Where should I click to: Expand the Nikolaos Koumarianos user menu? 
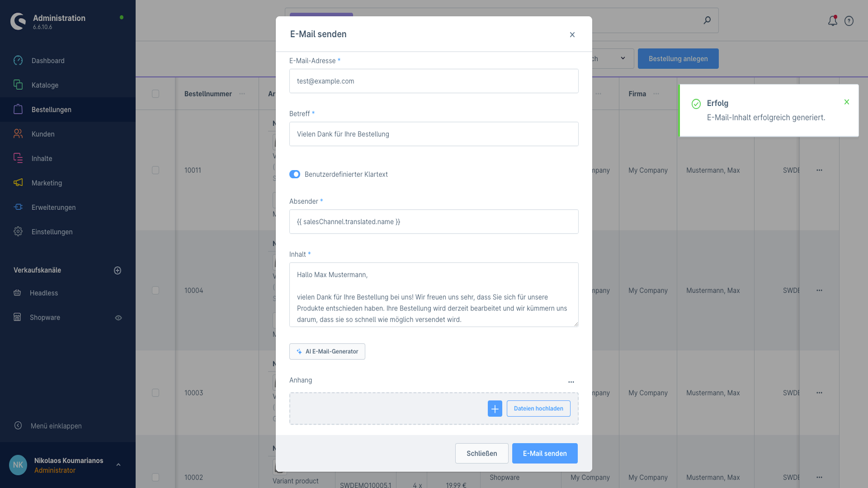click(x=118, y=465)
